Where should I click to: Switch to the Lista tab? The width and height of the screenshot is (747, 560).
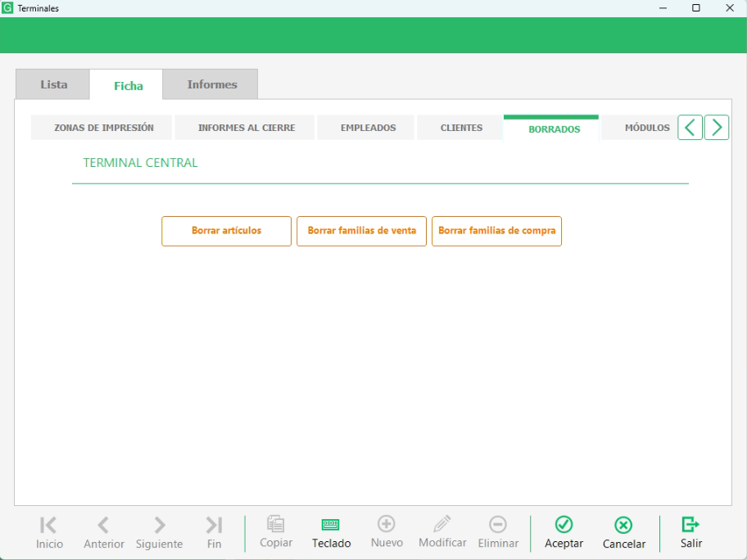[x=54, y=84]
